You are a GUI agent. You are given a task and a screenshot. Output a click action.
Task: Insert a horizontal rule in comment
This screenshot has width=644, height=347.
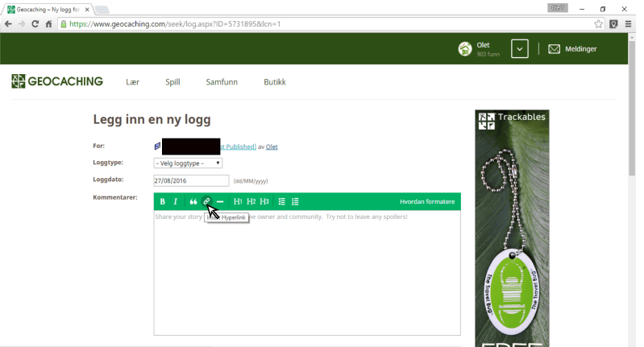coord(220,201)
